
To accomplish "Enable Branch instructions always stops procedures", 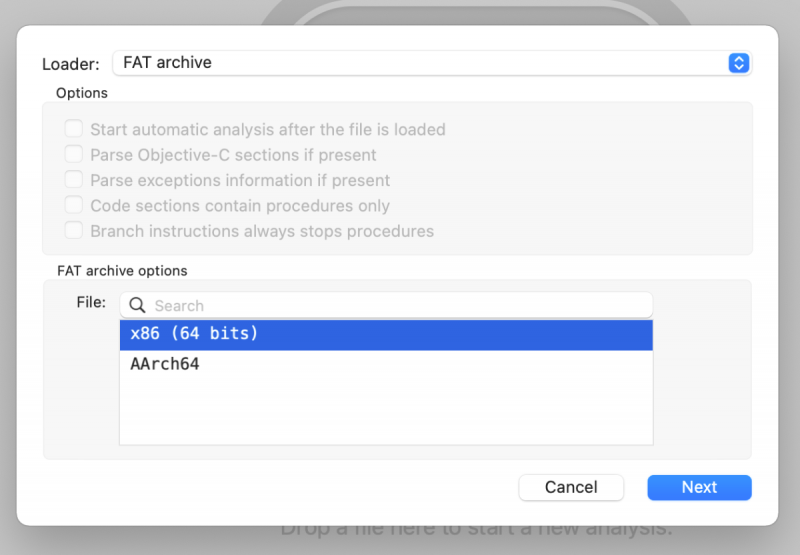I will pos(73,231).
